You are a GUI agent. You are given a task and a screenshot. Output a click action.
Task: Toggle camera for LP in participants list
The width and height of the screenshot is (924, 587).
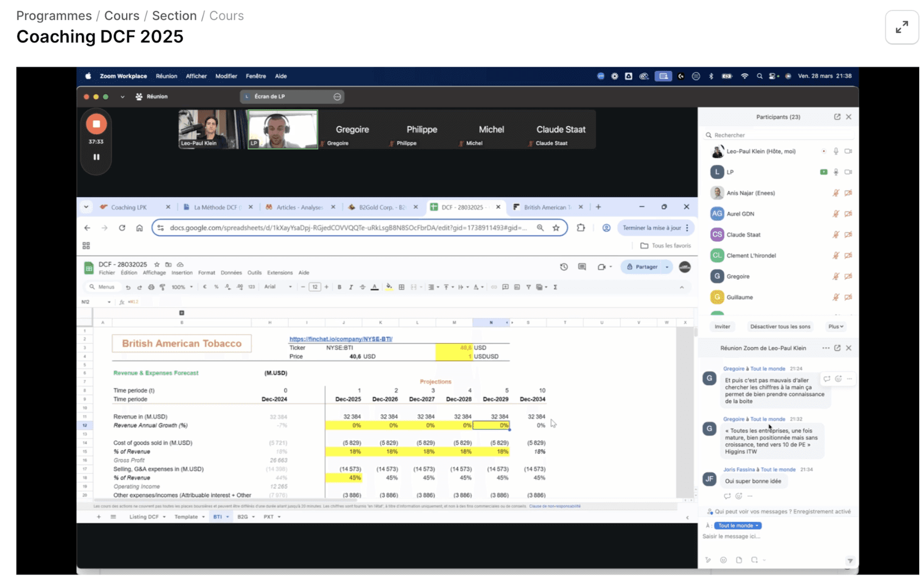[848, 172]
